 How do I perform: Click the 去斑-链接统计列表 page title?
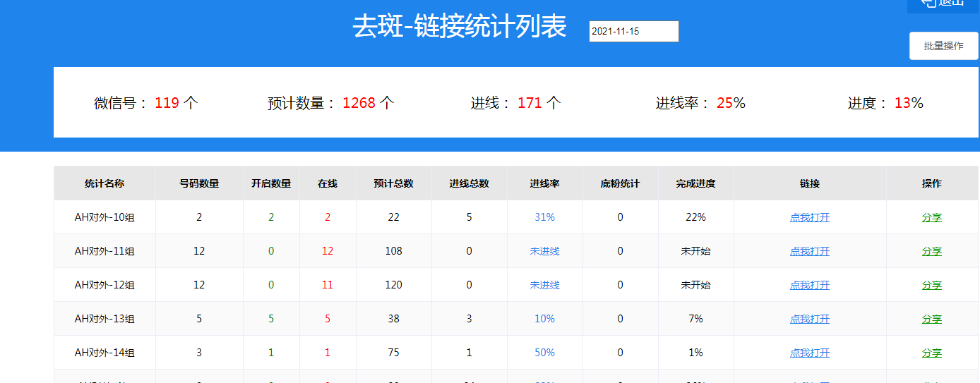(460, 27)
